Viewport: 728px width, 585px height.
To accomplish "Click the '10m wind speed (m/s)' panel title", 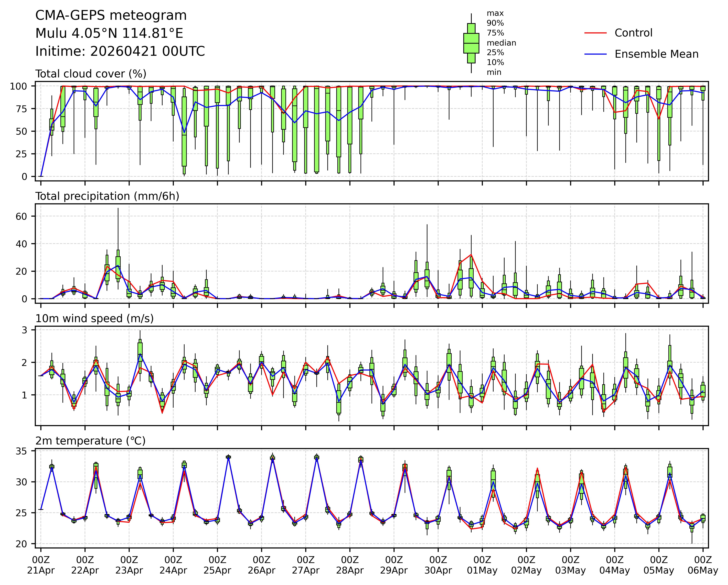I will click(95, 318).
